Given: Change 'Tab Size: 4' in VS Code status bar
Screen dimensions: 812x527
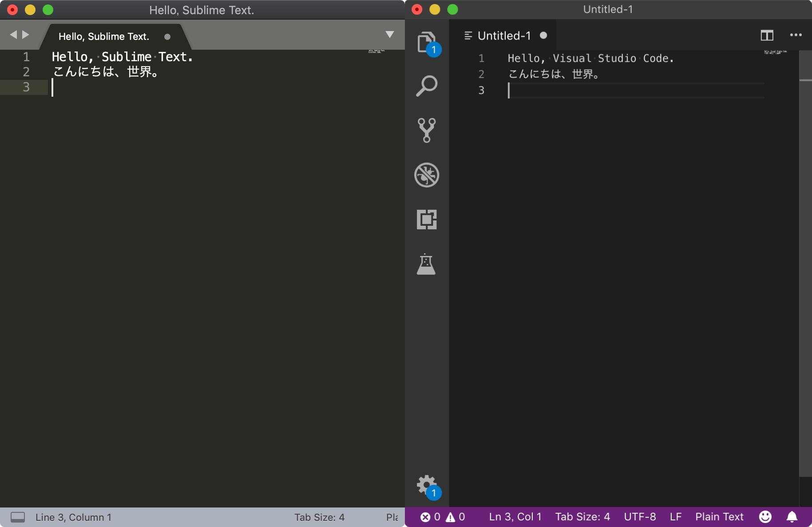Looking at the screenshot, I should 582,517.
